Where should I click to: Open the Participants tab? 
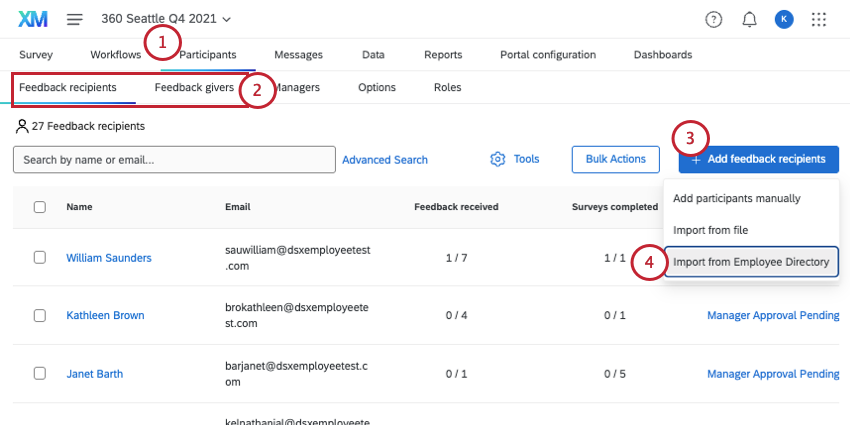208,55
